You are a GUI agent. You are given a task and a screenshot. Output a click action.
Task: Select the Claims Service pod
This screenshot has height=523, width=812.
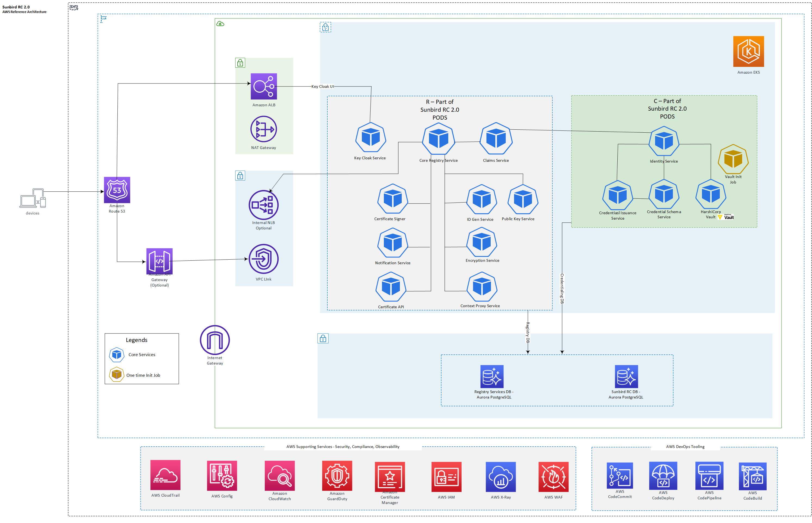coord(496,139)
